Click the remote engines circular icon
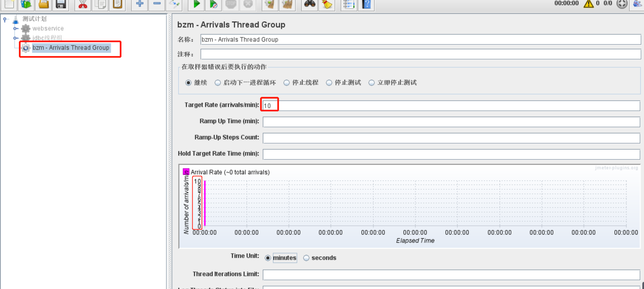The width and height of the screenshot is (644, 289). (x=622, y=4)
